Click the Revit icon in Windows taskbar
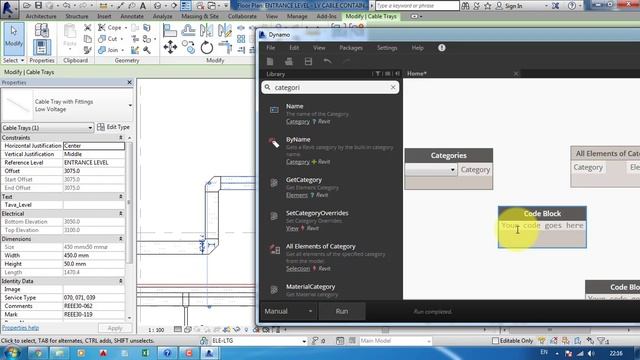The height and width of the screenshot is (360, 640). click(209, 353)
